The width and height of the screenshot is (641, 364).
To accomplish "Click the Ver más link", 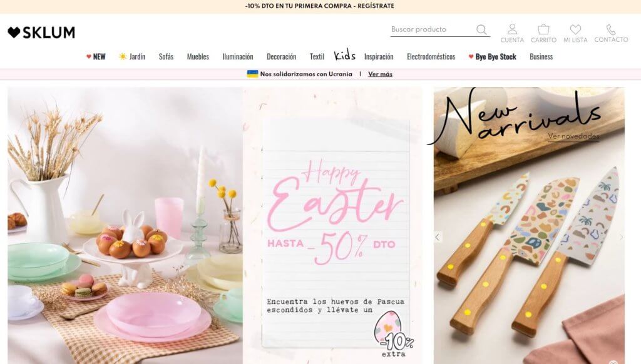I will click(x=380, y=74).
